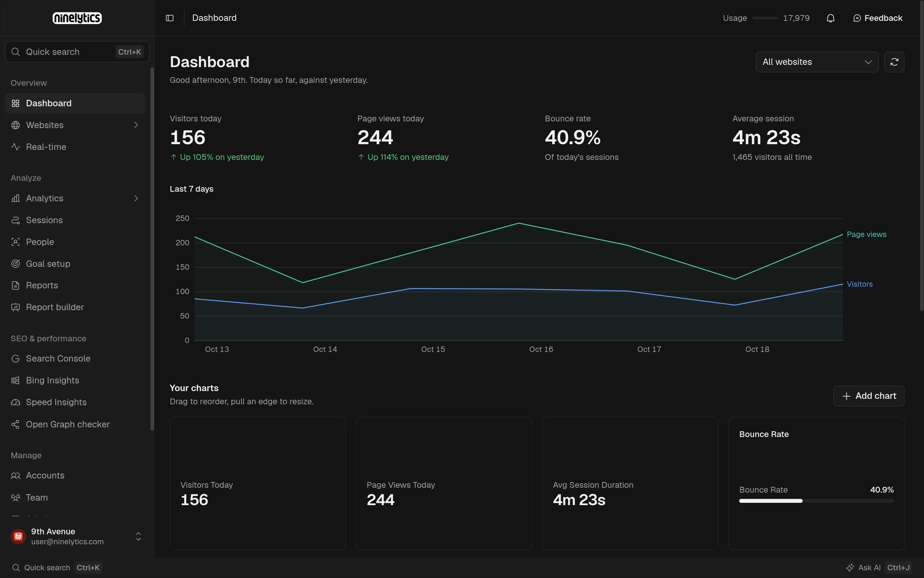The height and width of the screenshot is (578, 924).
Task: Click the ninelytics logo
Action: tap(77, 18)
